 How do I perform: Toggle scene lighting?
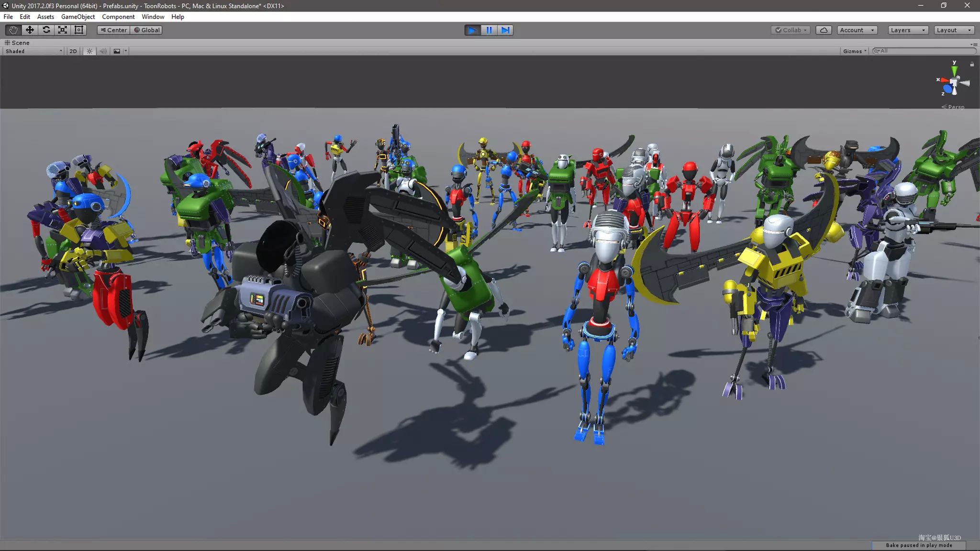[x=89, y=51]
